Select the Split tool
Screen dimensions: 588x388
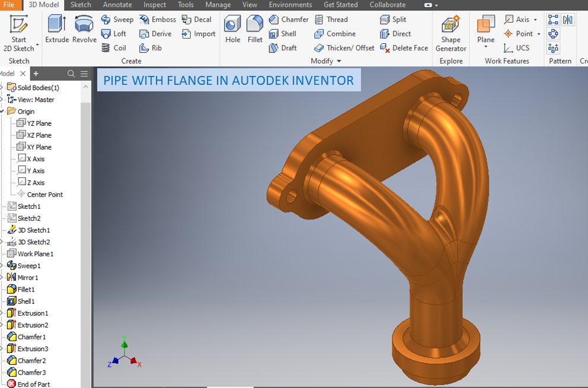(x=392, y=20)
